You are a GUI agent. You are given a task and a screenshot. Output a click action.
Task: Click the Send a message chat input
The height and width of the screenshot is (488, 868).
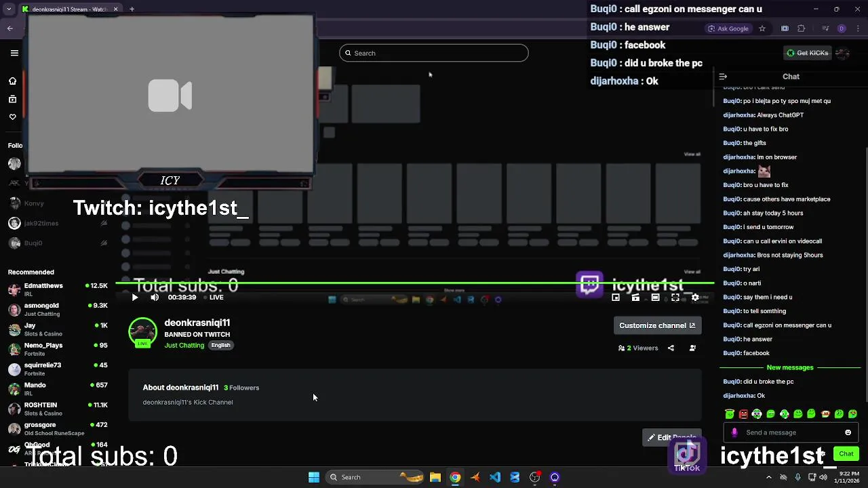tap(791, 432)
